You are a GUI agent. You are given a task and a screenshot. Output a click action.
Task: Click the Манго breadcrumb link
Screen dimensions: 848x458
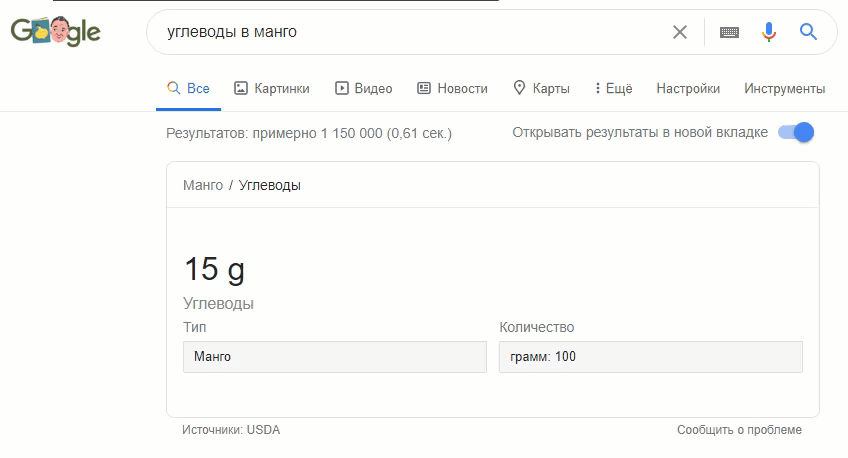[x=203, y=185]
